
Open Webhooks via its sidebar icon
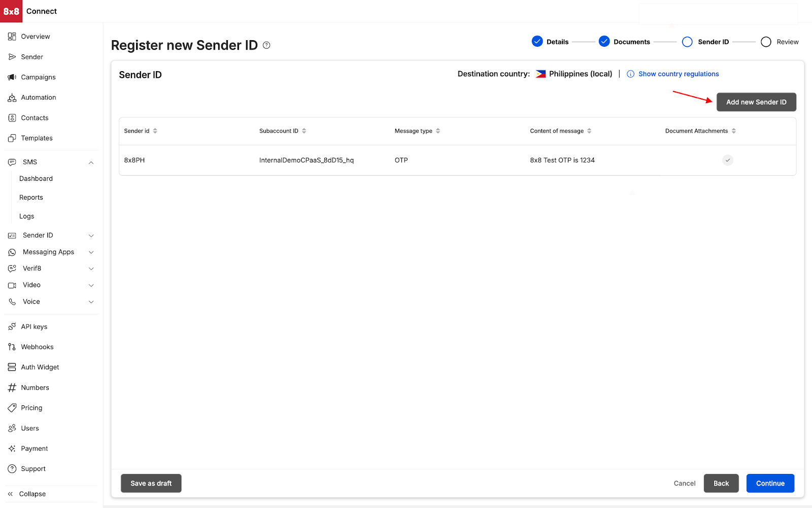[12, 347]
